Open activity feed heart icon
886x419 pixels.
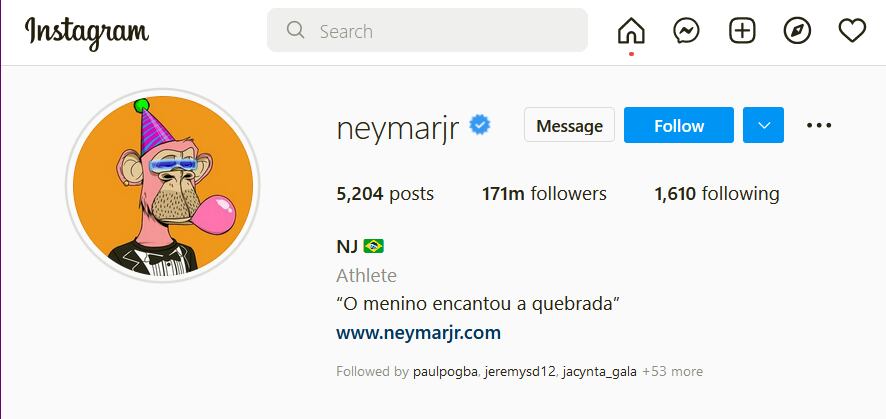pyautogui.click(x=852, y=30)
